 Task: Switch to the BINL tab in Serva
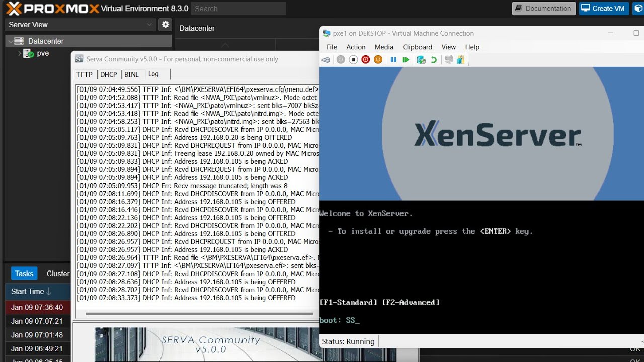tap(131, 74)
